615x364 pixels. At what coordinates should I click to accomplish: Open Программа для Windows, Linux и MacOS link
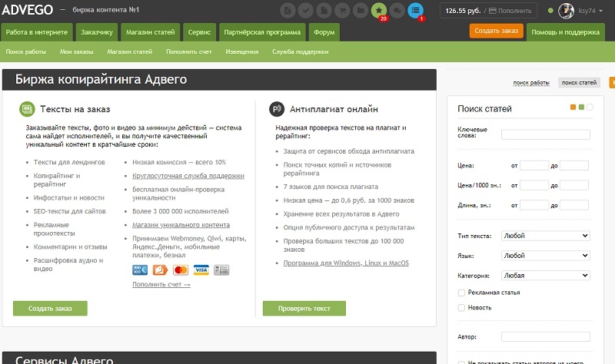tap(346, 263)
